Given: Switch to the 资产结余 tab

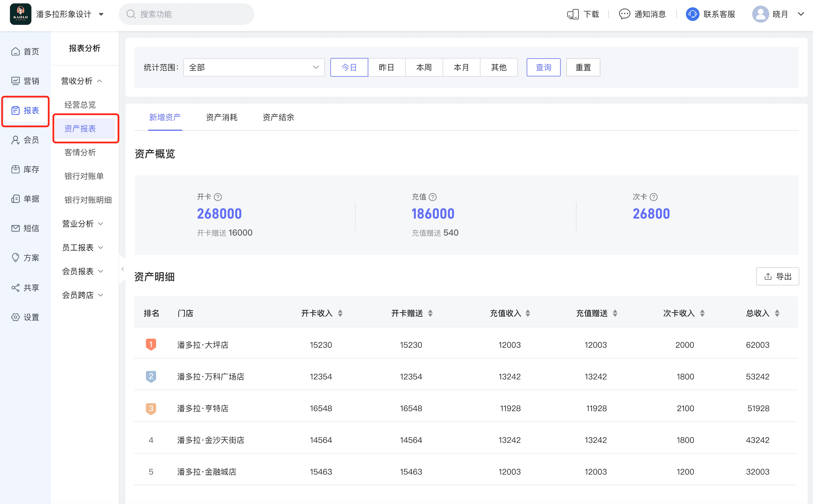Looking at the screenshot, I should 279,117.
